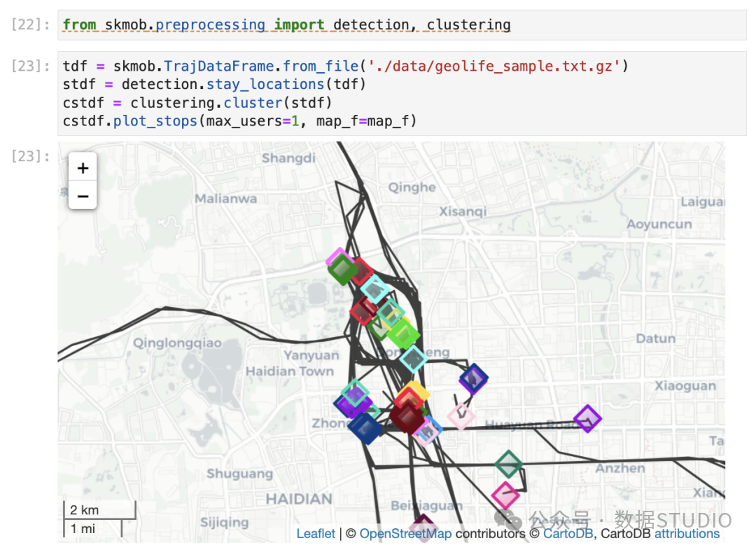The width and height of the screenshot is (756, 550).
Task: Click the Aoyuncun map label
Action: 659,224
